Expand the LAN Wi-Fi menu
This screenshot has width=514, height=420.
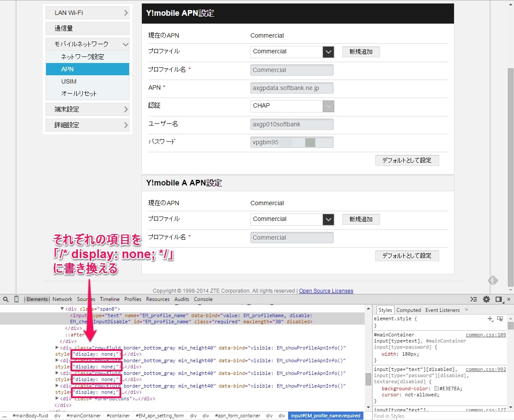(x=88, y=13)
